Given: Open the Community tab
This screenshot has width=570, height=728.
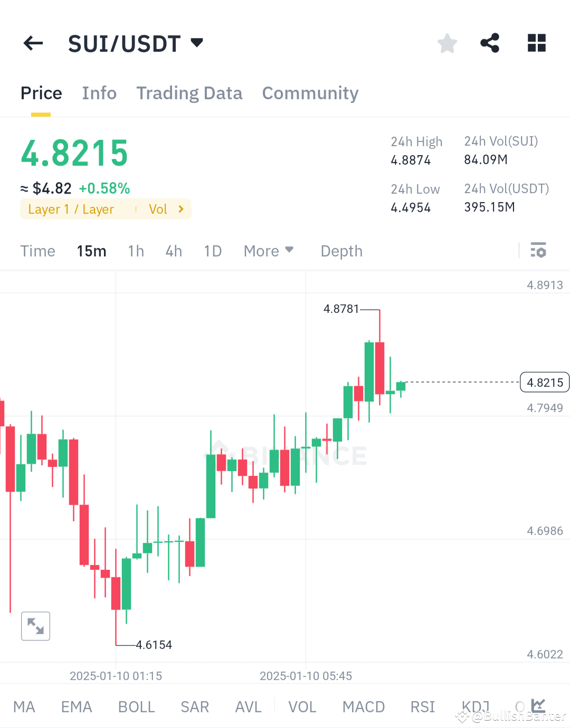Looking at the screenshot, I should click(310, 93).
